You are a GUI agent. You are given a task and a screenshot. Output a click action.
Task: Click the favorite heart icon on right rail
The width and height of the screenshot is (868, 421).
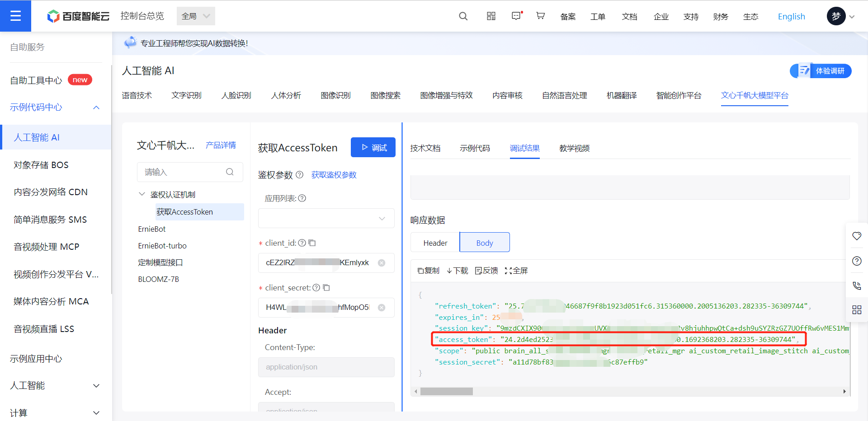857,236
